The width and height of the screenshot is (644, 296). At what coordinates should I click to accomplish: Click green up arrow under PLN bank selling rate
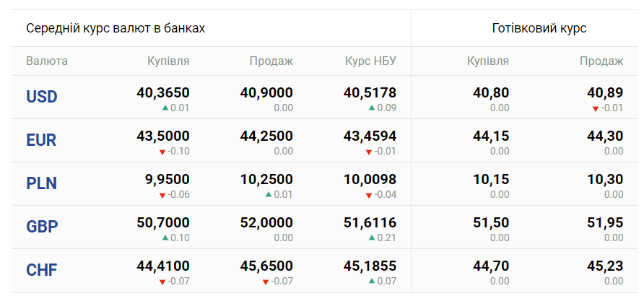[x=269, y=195]
